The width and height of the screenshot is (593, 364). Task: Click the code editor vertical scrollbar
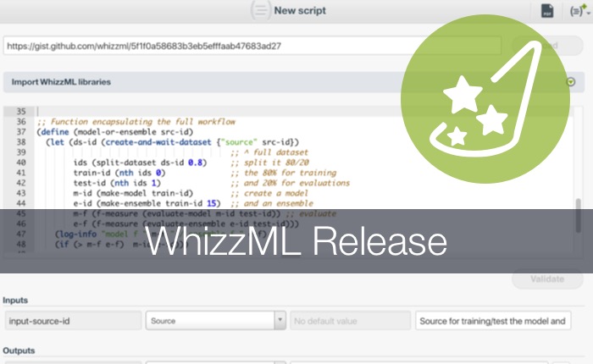[578, 216]
